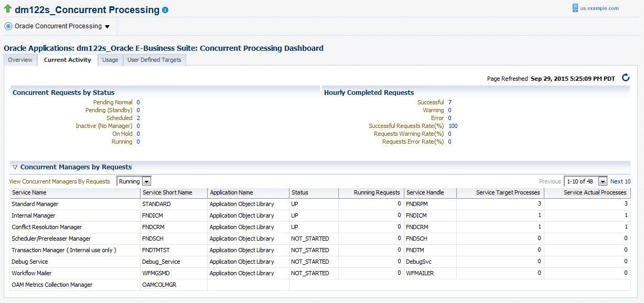
Task: Sort by the Running Requests column header
Action: 371,192
